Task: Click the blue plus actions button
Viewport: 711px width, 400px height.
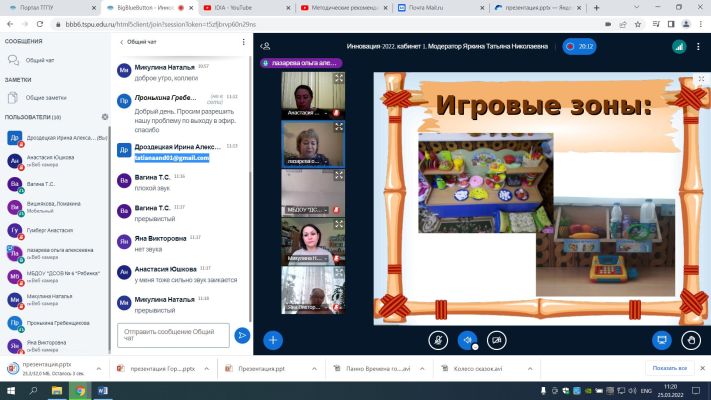Action: click(273, 340)
